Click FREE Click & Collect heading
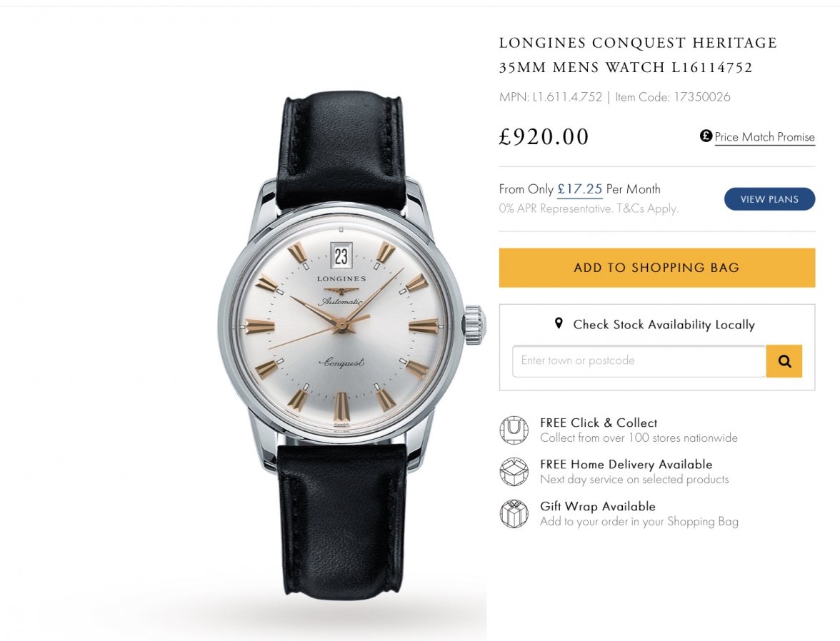Image resolution: width=840 pixels, height=641 pixels. (x=599, y=423)
